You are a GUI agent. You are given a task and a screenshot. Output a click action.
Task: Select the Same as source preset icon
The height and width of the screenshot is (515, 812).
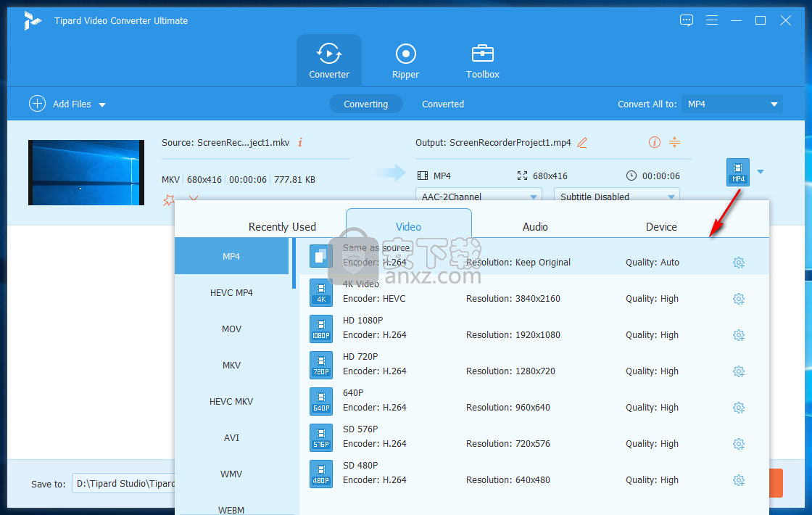coord(321,255)
